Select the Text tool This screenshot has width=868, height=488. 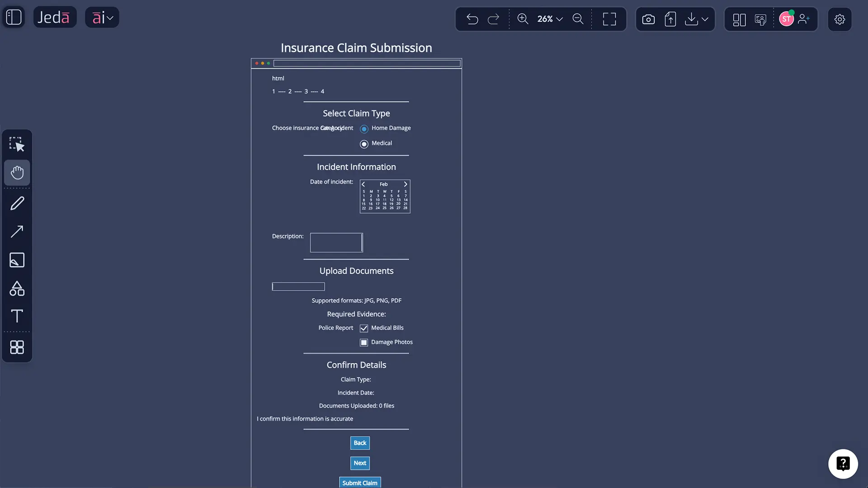tap(17, 316)
